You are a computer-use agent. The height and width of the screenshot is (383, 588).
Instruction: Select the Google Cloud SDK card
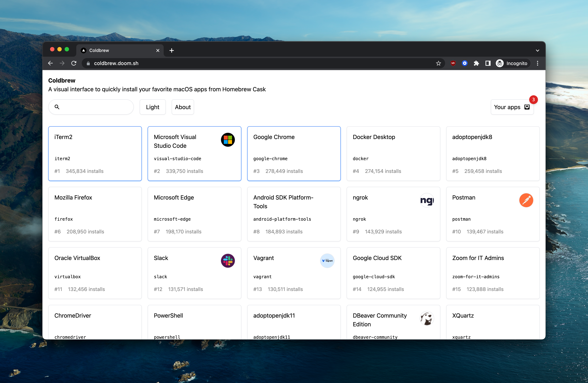point(393,273)
